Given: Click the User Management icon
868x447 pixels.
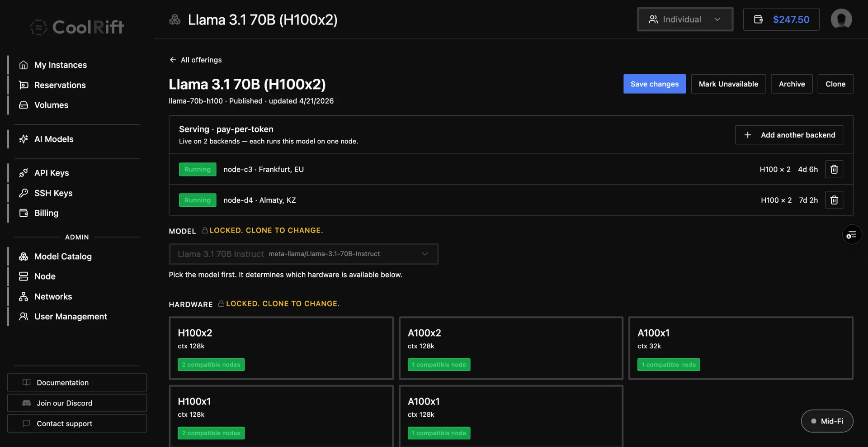Looking at the screenshot, I should click(x=24, y=316).
